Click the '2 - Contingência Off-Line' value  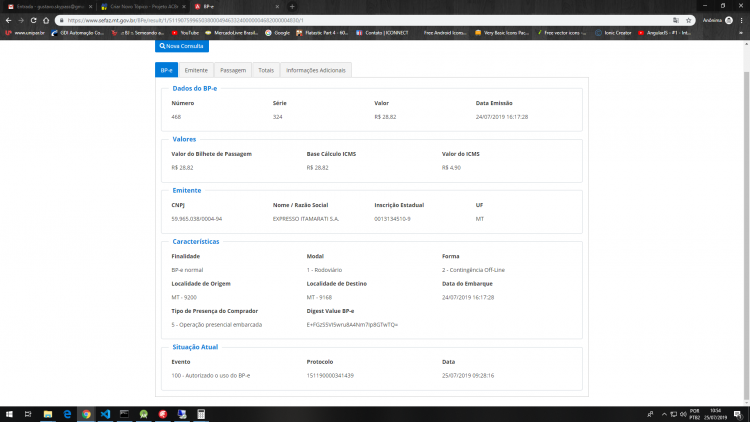(x=473, y=270)
